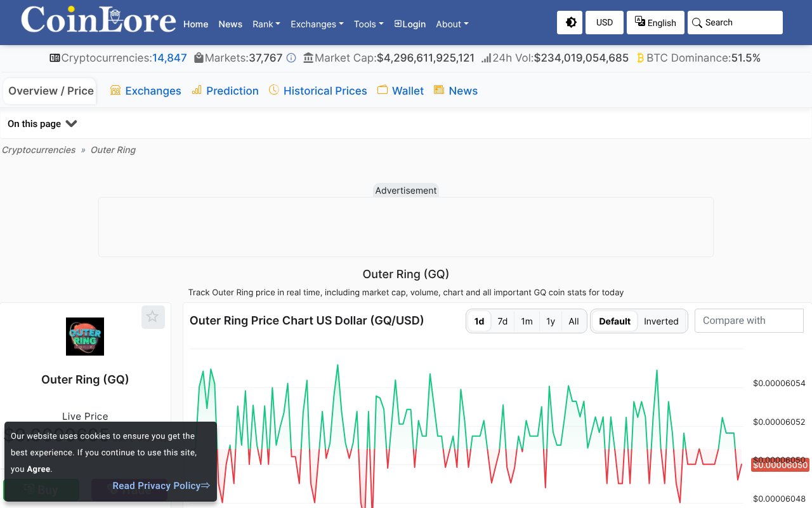The width and height of the screenshot is (812, 508).
Task: Switch chart to Inverted mode
Action: pos(661,321)
